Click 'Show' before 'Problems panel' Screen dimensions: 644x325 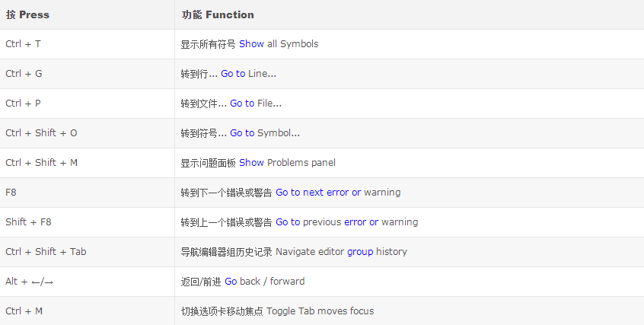click(x=251, y=163)
